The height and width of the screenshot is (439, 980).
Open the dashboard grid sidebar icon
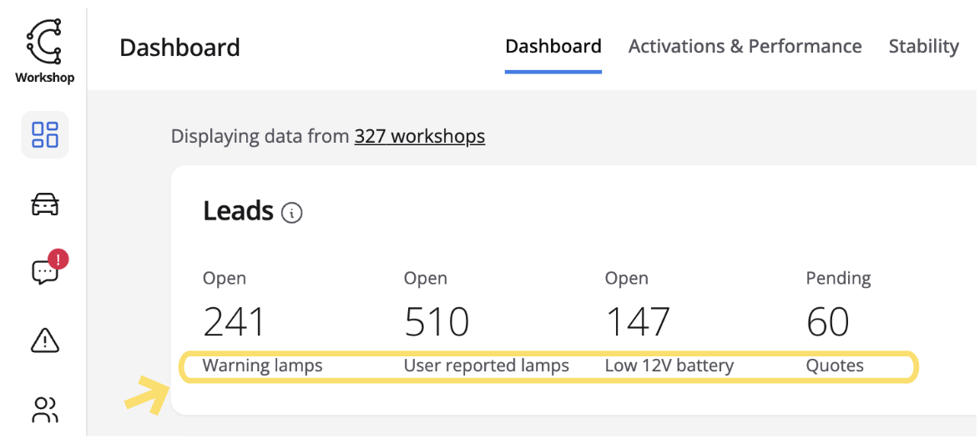(x=44, y=134)
